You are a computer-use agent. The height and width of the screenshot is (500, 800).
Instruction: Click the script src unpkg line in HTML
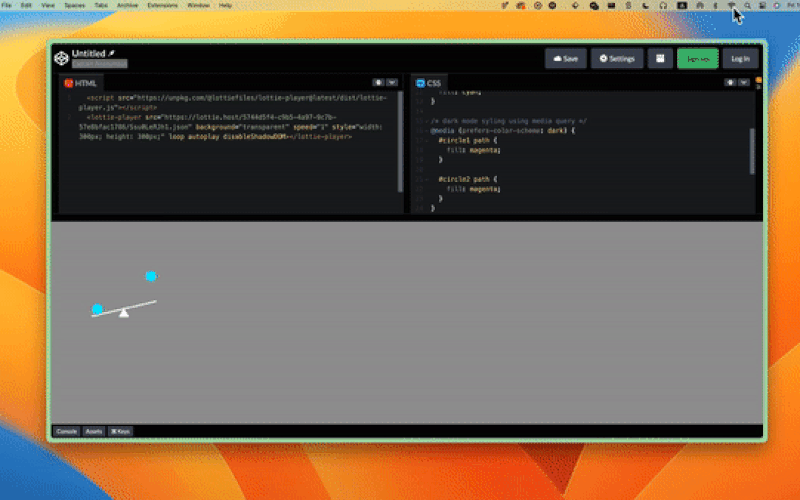pos(233,103)
